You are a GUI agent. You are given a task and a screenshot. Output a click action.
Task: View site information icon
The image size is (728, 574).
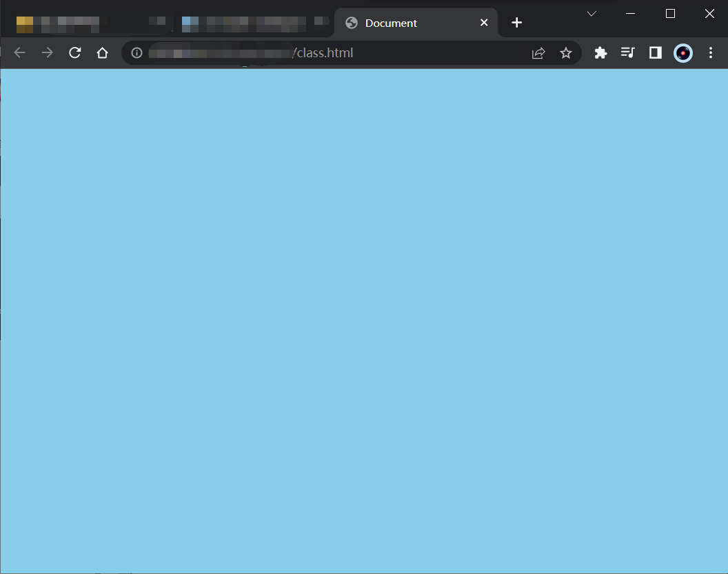[136, 52]
